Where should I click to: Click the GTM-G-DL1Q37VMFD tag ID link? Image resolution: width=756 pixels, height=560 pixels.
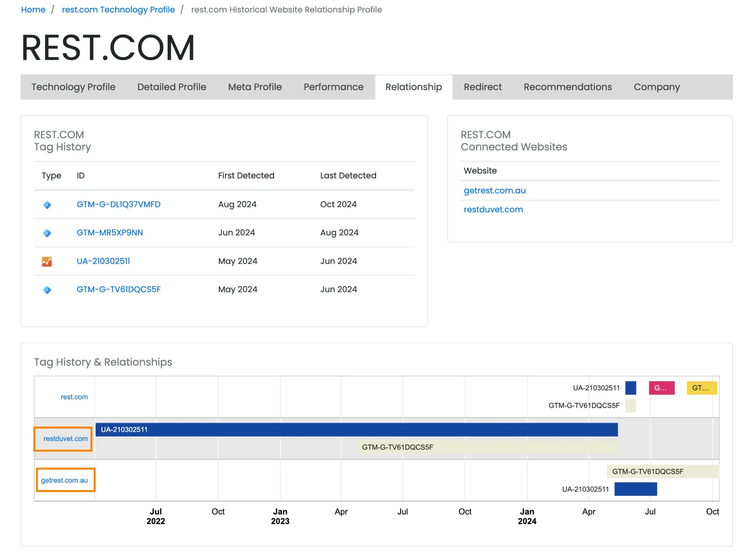tap(118, 204)
